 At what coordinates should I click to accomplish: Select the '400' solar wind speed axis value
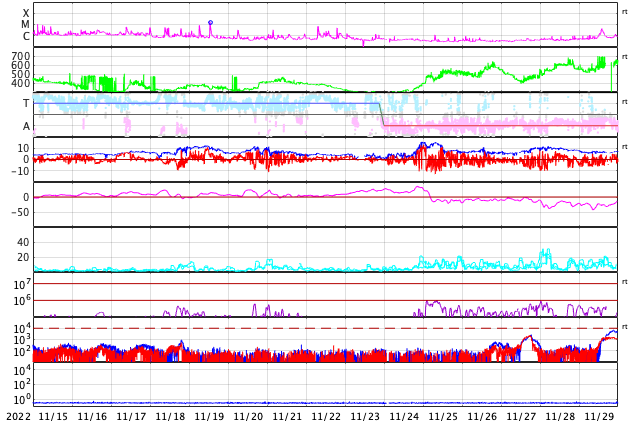click(x=21, y=84)
